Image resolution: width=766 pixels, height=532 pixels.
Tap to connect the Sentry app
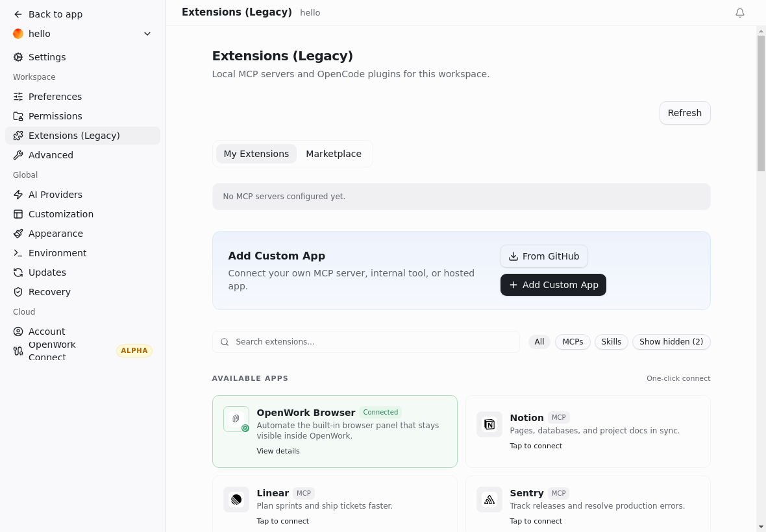pyautogui.click(x=536, y=521)
